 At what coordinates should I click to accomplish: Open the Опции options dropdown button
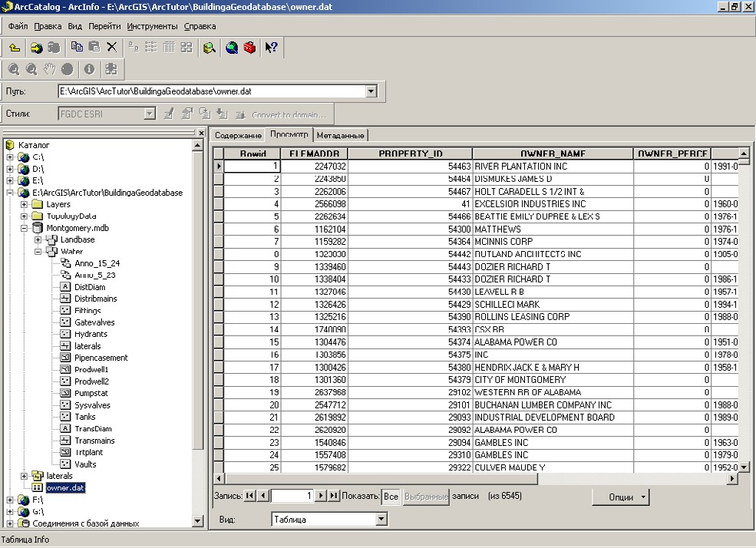(x=620, y=497)
